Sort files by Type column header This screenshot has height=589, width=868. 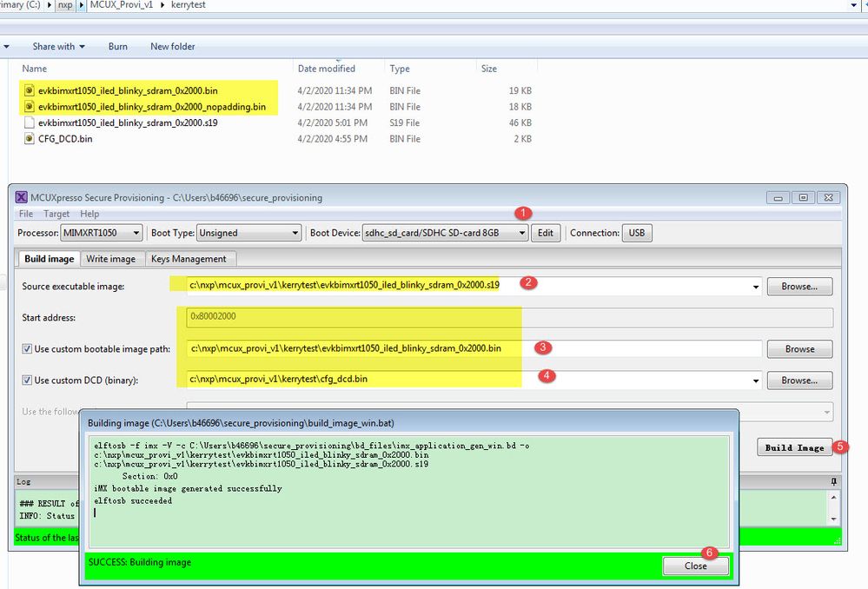pos(400,69)
